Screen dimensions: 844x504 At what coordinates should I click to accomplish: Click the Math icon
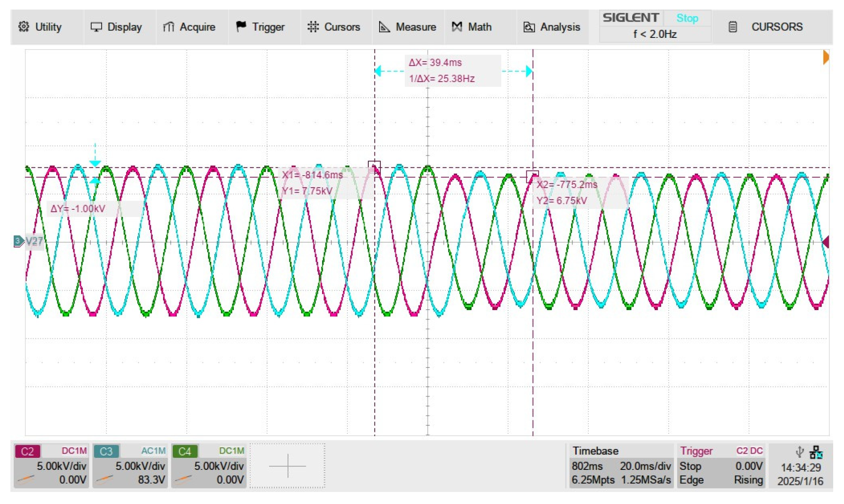click(x=457, y=27)
